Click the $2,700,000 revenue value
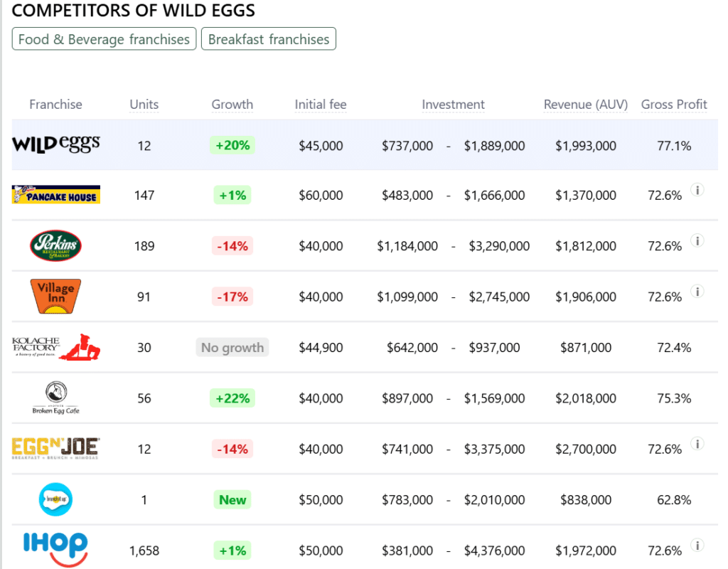Viewport: 728px width, 569px height. tap(586, 450)
